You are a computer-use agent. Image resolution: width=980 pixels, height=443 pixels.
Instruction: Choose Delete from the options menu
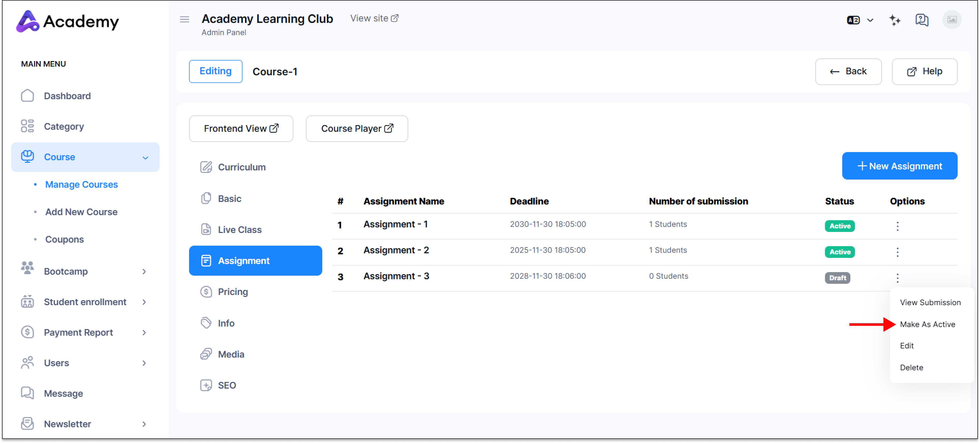[911, 367]
